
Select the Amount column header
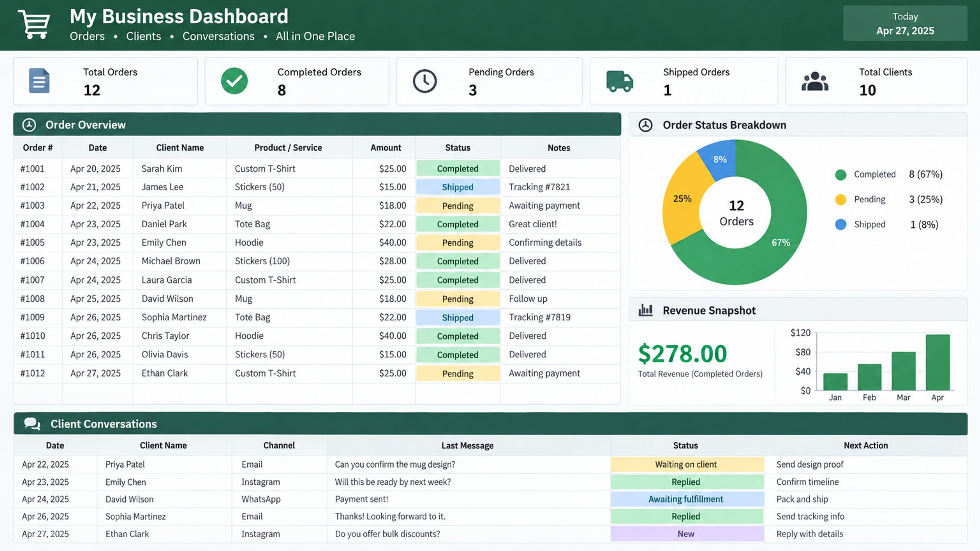pos(385,148)
